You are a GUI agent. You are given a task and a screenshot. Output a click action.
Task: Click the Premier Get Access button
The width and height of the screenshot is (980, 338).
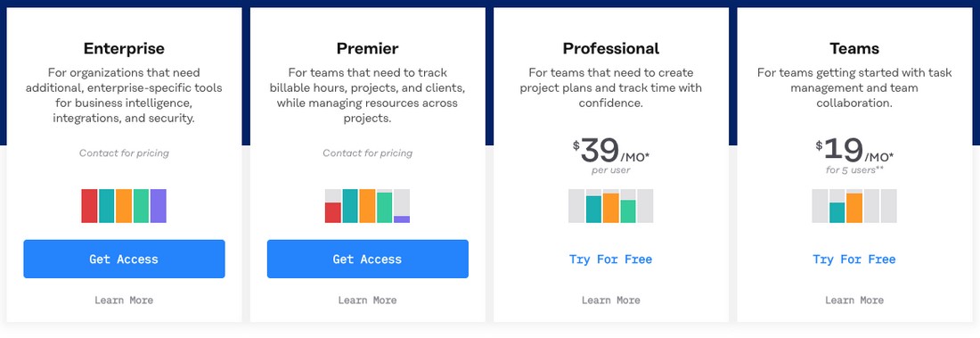coord(367,259)
